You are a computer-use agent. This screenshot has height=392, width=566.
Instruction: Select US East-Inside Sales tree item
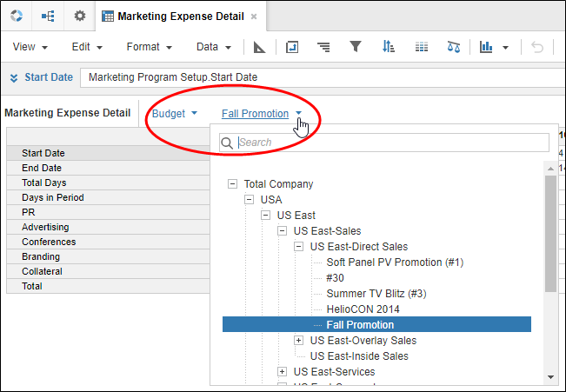359,356
